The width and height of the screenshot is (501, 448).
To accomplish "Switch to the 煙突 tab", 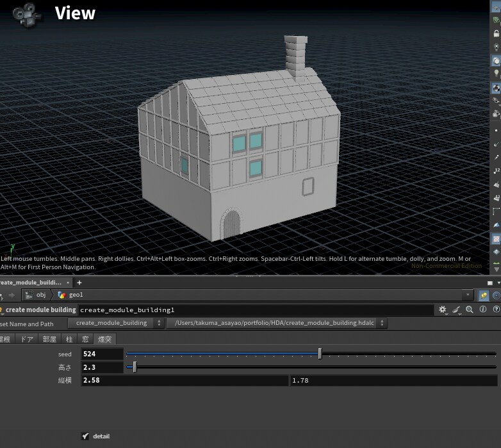I will coord(105,339).
